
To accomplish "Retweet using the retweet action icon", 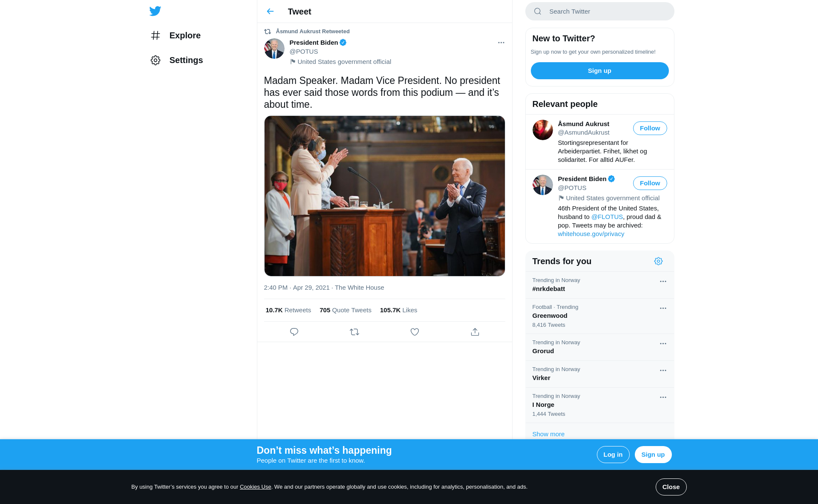I will point(354,332).
